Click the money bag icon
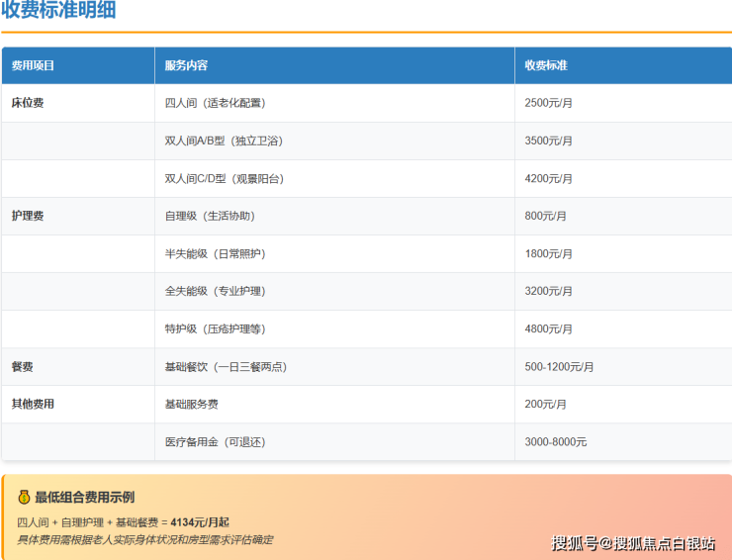Screen dimensions: 732x560 click(x=24, y=497)
